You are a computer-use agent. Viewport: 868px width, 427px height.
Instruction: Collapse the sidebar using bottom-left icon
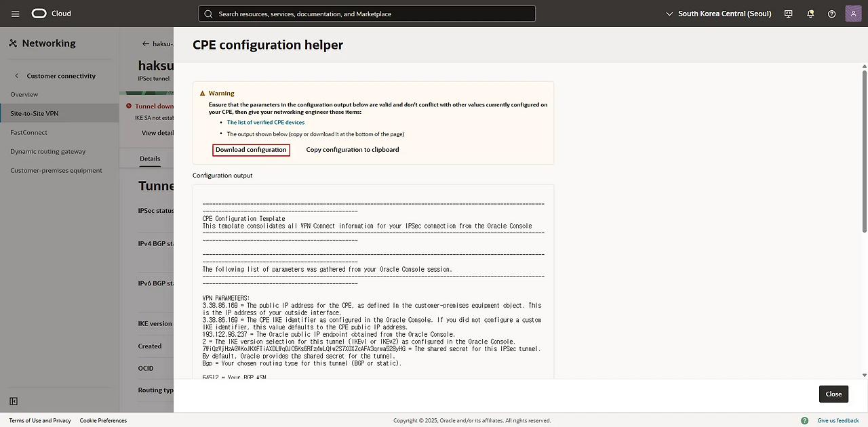(x=14, y=401)
